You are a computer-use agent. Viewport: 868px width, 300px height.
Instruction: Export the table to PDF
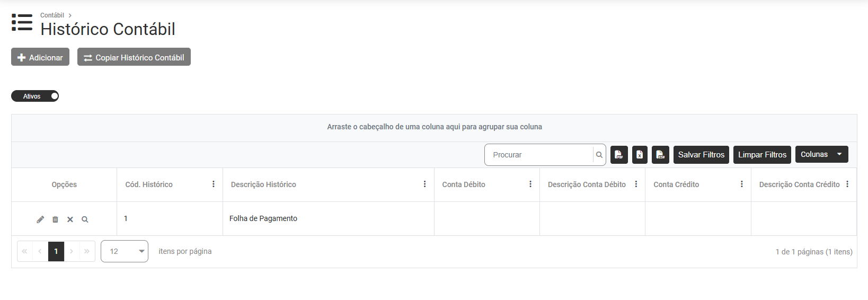[x=619, y=155]
